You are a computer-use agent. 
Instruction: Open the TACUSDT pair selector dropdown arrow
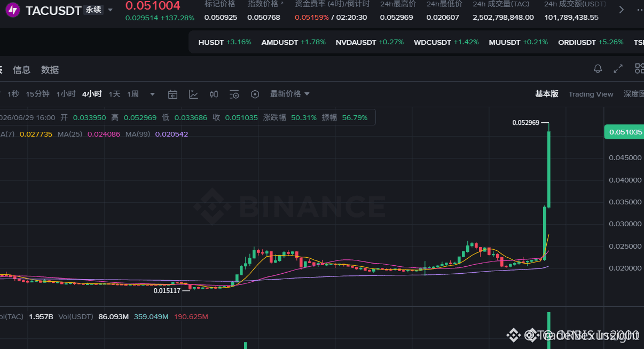(111, 10)
